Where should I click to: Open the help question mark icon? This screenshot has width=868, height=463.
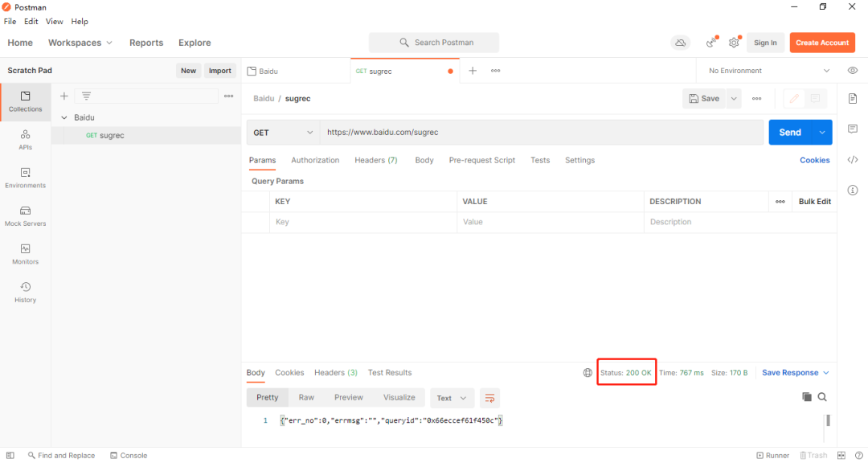[x=858, y=455]
